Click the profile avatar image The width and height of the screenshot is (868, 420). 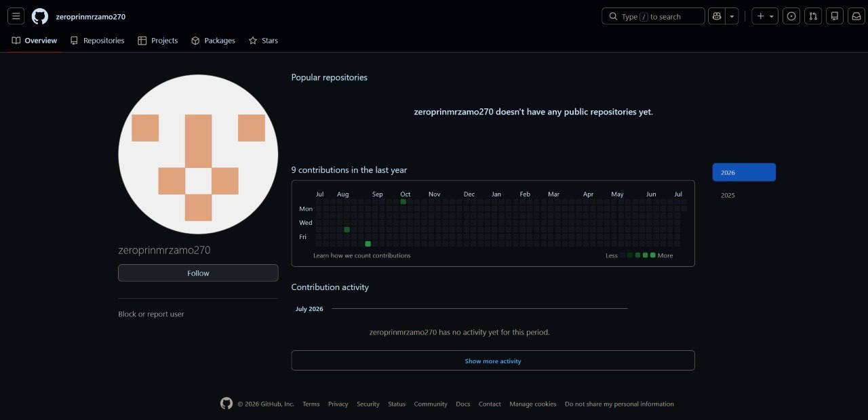pyautogui.click(x=198, y=154)
